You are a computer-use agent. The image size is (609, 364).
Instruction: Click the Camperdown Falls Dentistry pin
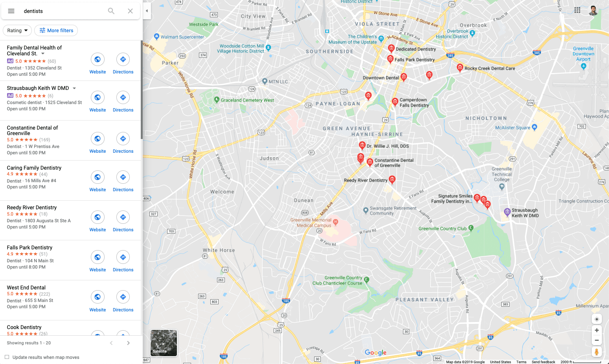coord(395,102)
